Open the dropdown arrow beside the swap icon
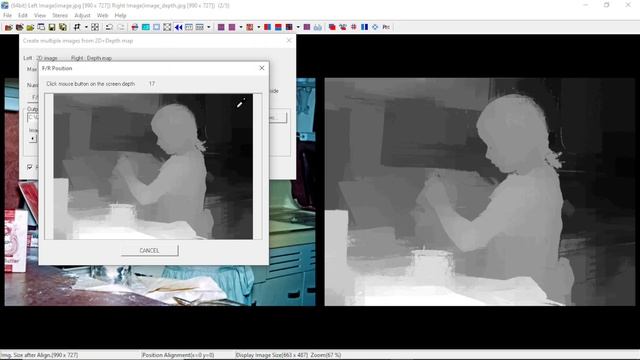The image size is (640, 360). [86, 27]
